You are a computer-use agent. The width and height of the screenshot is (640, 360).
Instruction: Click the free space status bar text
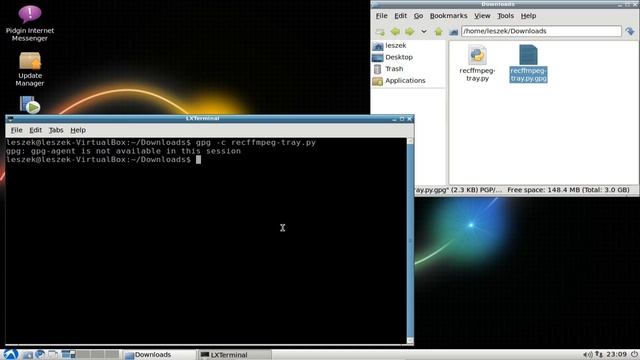pos(568,190)
